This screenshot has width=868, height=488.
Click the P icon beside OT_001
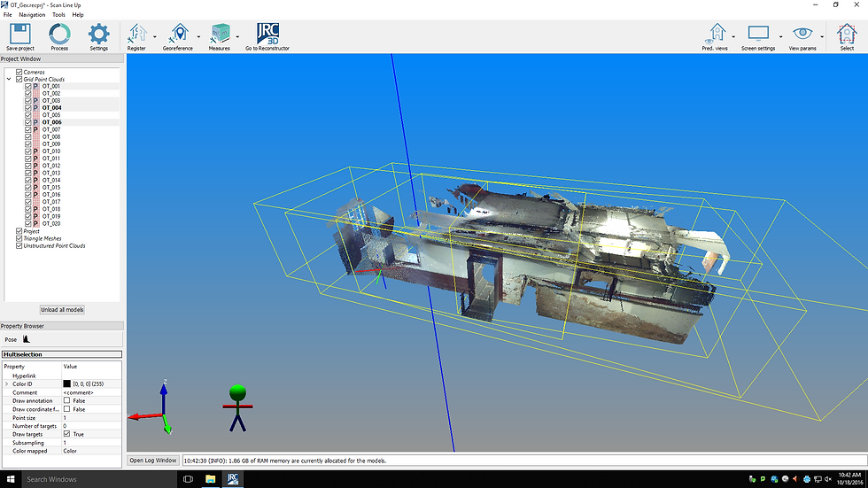[35, 86]
